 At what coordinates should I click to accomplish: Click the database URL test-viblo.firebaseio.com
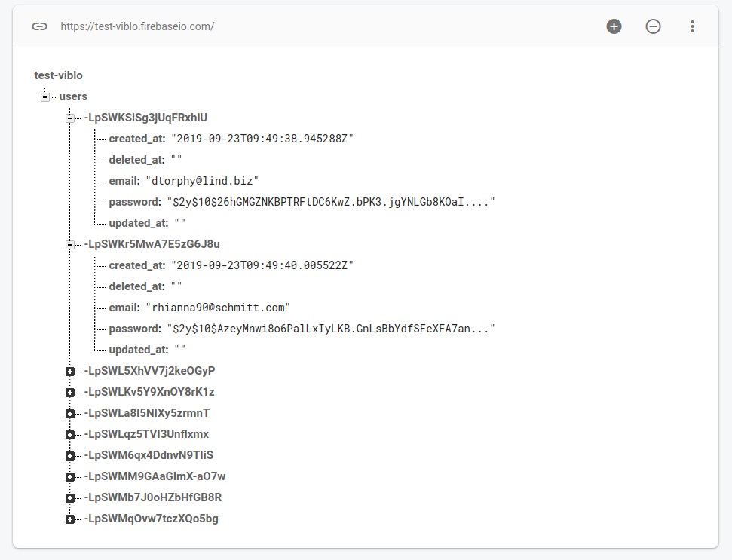(x=137, y=26)
